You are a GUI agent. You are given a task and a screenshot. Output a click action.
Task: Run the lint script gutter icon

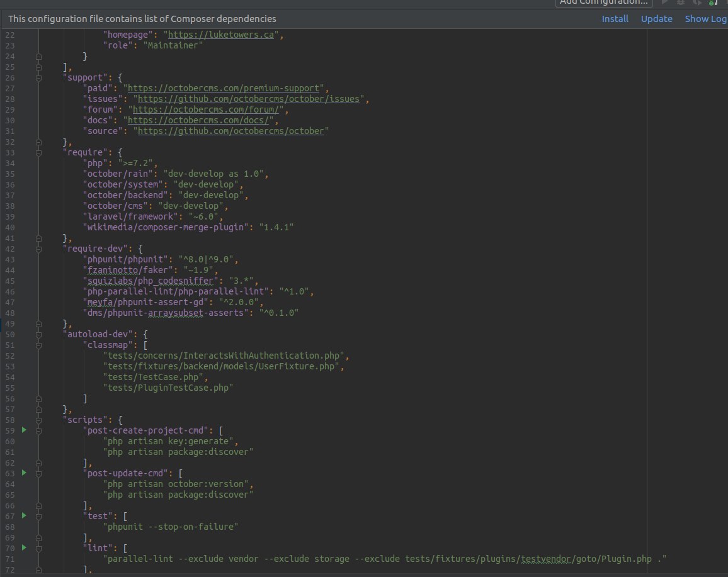click(24, 548)
